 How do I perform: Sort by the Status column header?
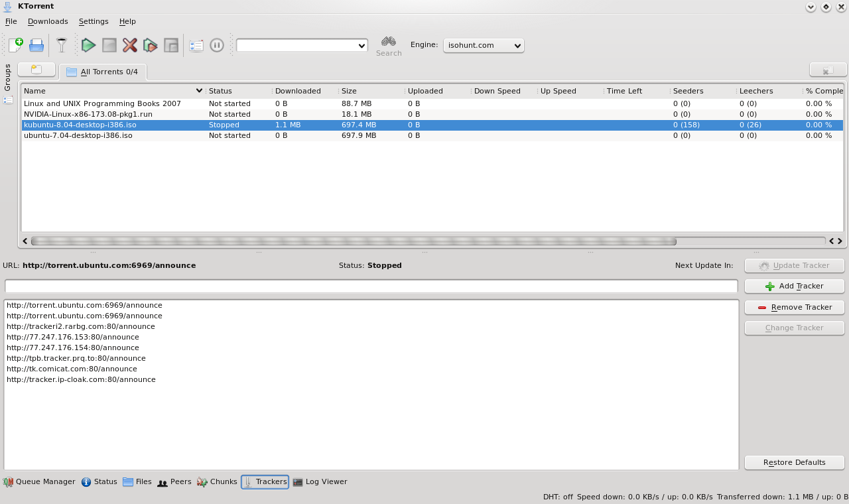[x=238, y=91]
